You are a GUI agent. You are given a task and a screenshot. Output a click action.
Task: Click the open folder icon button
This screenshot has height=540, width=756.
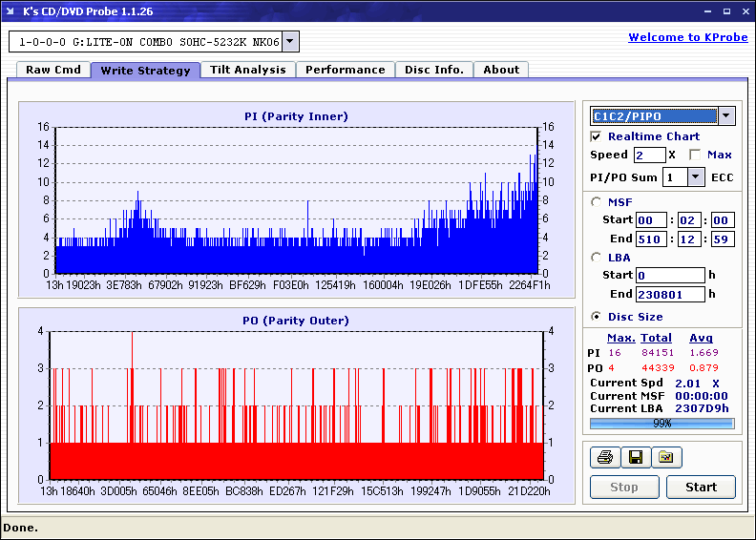point(666,458)
